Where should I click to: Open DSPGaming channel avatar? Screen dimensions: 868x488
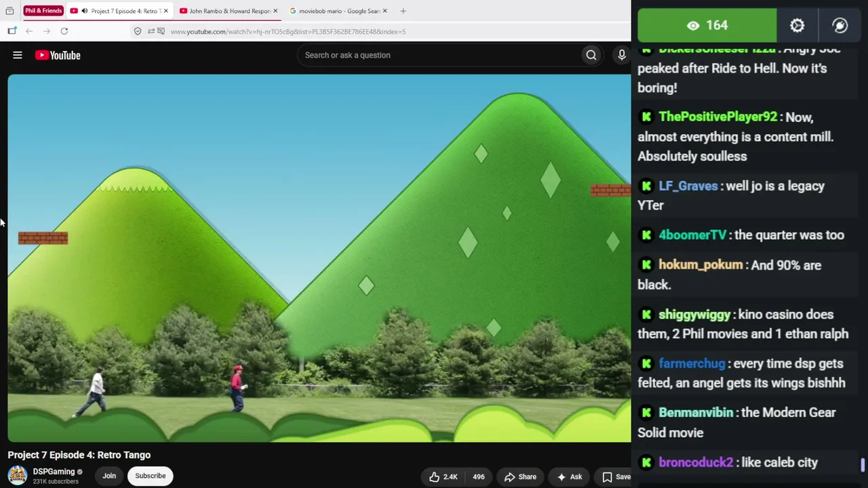[x=18, y=475]
